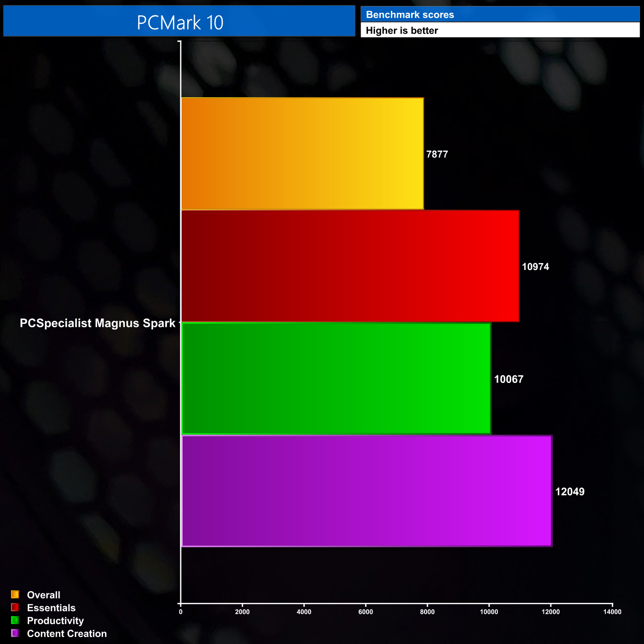
Task: Click the purple Content Creation legend swatch
Action: (15, 633)
